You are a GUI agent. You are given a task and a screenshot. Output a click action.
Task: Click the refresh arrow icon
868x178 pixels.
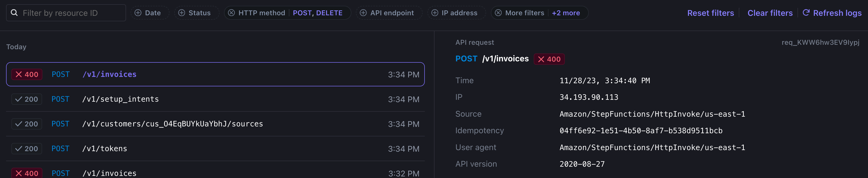[806, 13]
